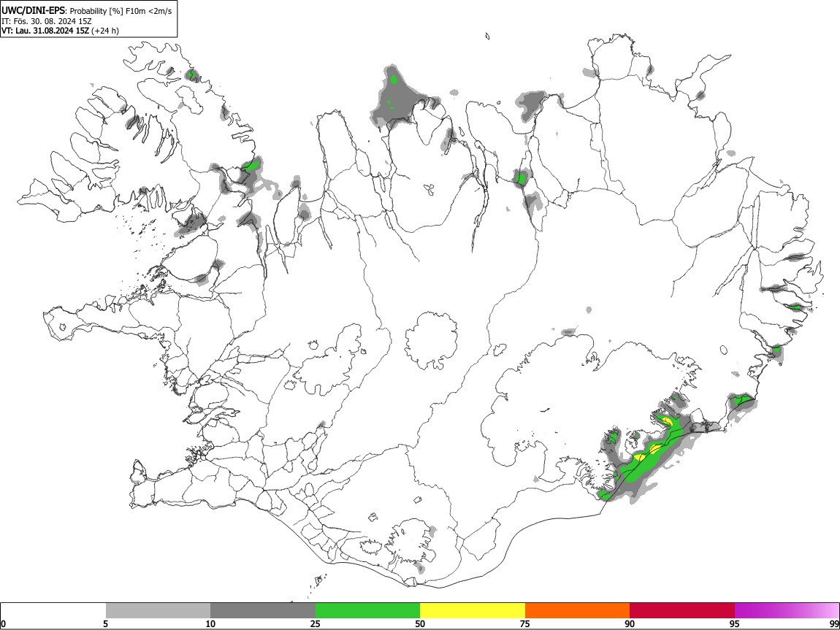Click the yellow 50-75% legend swatch
Viewport: 840px width, 630px height.
tap(473, 610)
